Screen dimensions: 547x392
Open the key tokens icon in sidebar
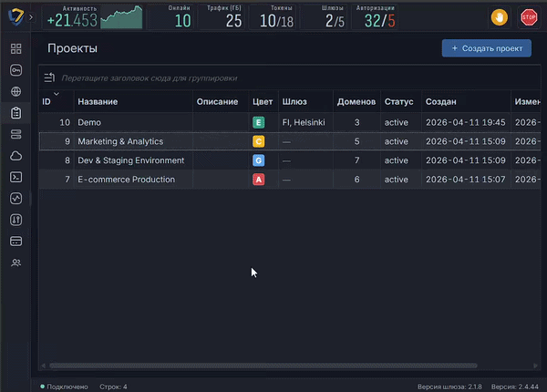point(15,70)
